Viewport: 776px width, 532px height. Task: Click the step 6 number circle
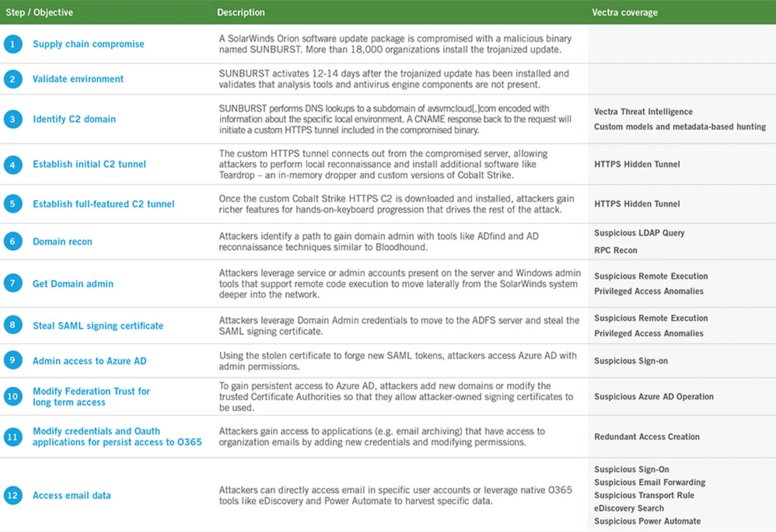click(13, 241)
